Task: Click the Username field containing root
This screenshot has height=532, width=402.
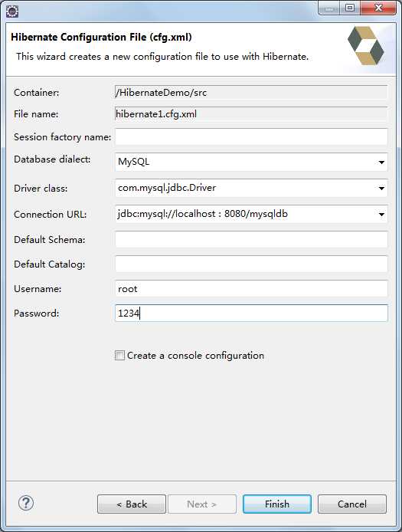Action: coord(251,289)
